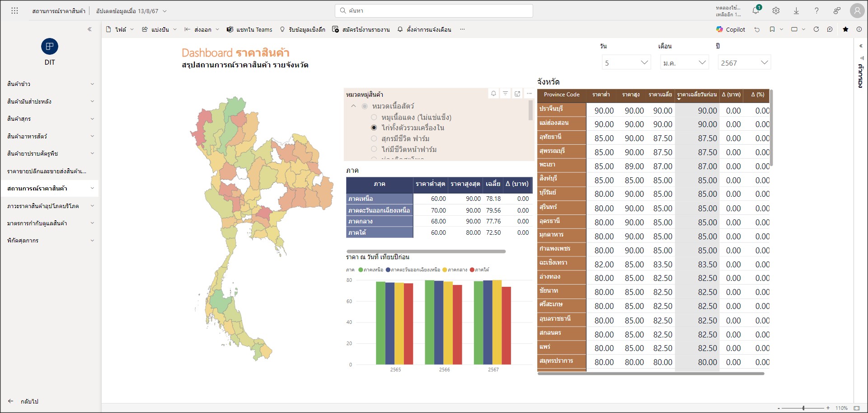Open the ไฟล์ menu
Image resolution: width=868 pixels, height=413 pixels.
(120, 29)
